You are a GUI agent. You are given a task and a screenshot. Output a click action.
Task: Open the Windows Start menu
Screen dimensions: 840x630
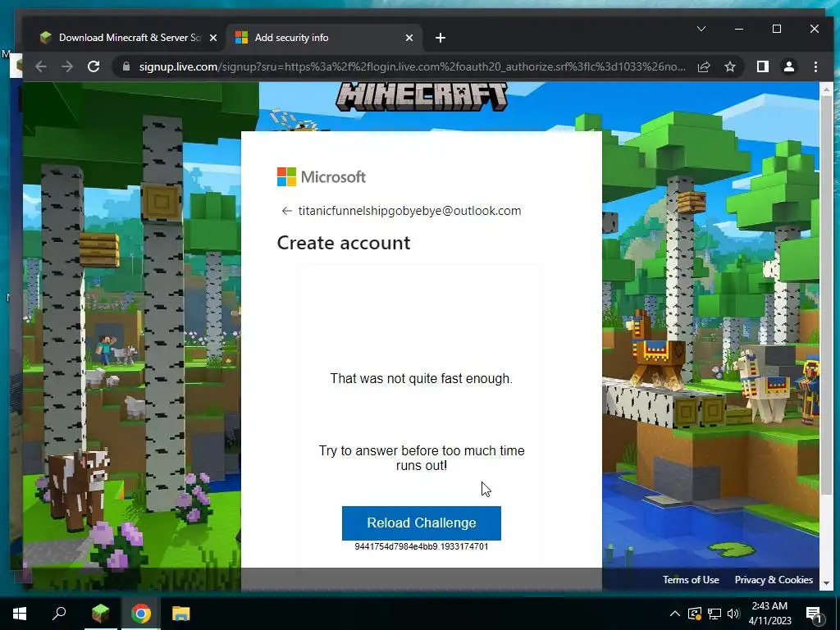[x=20, y=614]
